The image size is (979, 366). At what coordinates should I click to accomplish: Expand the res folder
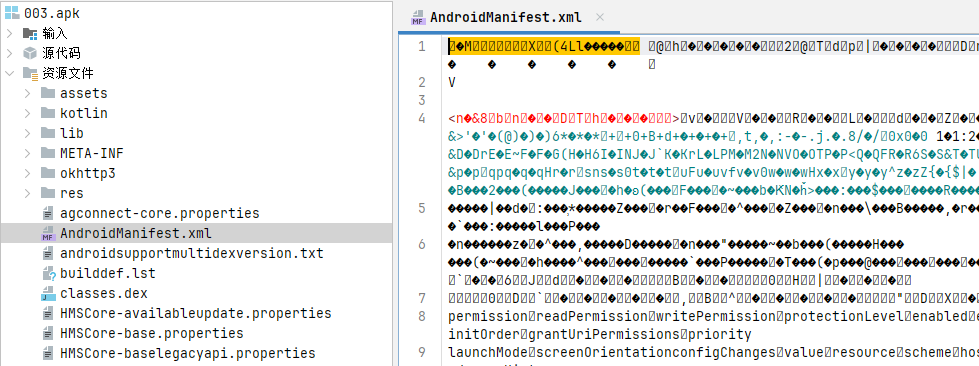click(x=27, y=193)
